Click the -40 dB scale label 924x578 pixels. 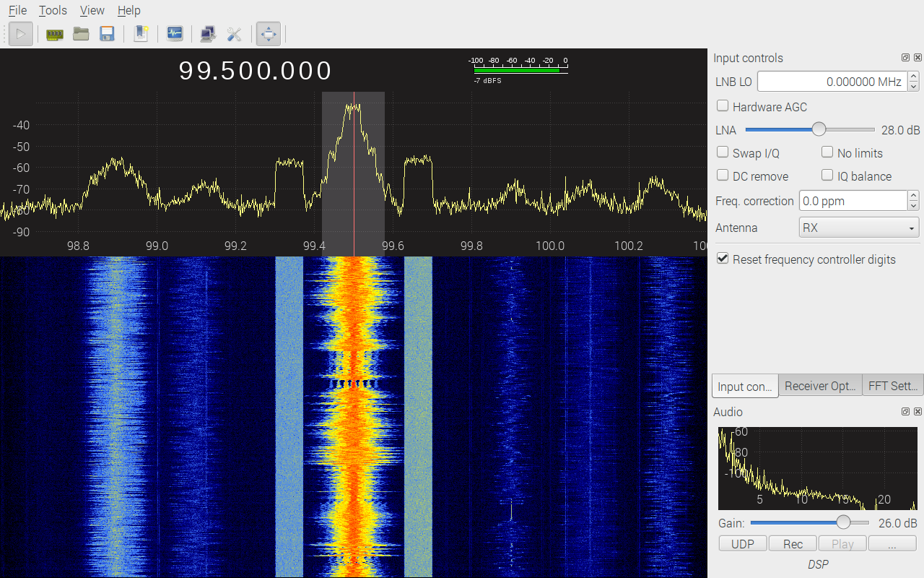pyautogui.click(x=21, y=125)
